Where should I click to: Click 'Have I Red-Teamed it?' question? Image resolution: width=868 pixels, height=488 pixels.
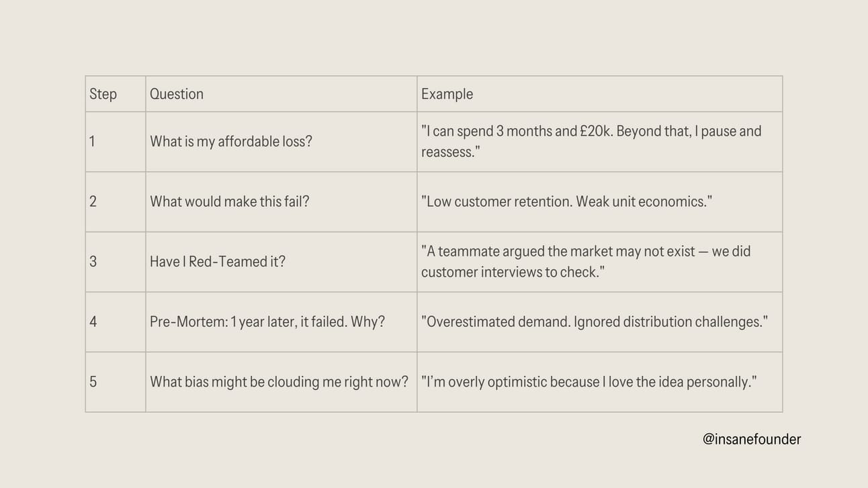[x=218, y=261]
